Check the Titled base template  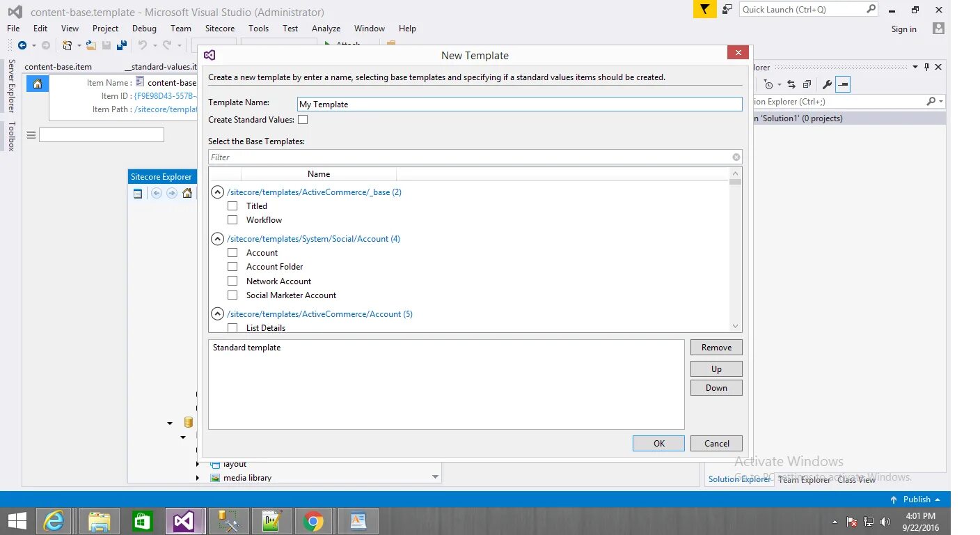(232, 206)
